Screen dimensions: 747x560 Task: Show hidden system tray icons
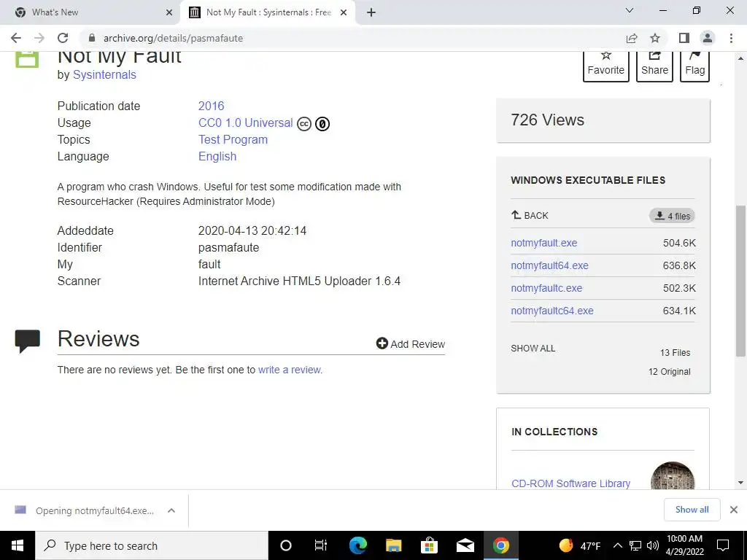click(x=617, y=545)
